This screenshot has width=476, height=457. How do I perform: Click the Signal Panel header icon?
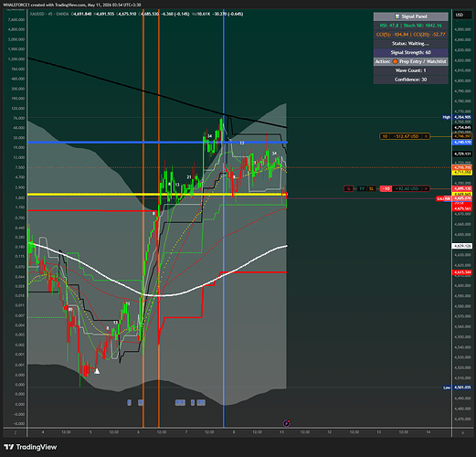tap(397, 16)
